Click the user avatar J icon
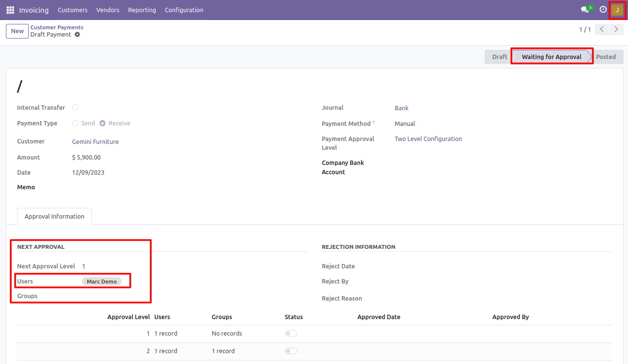Image resolution: width=628 pixels, height=364 pixels. [617, 10]
